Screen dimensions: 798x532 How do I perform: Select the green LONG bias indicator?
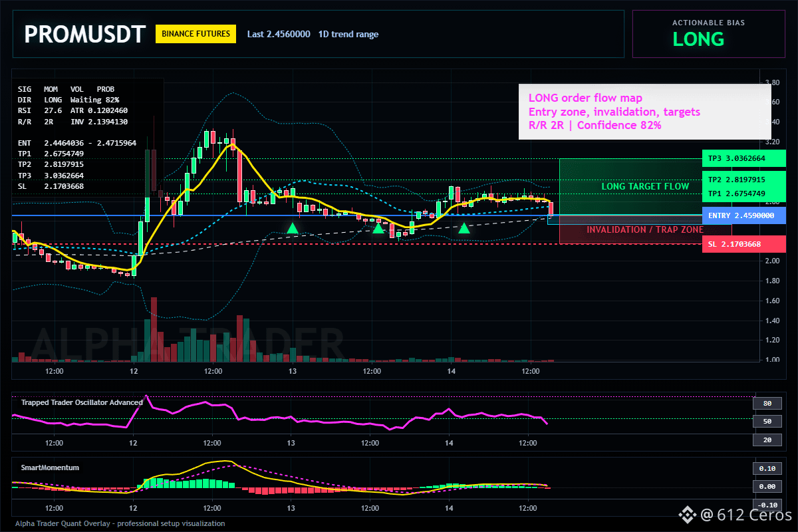point(698,39)
